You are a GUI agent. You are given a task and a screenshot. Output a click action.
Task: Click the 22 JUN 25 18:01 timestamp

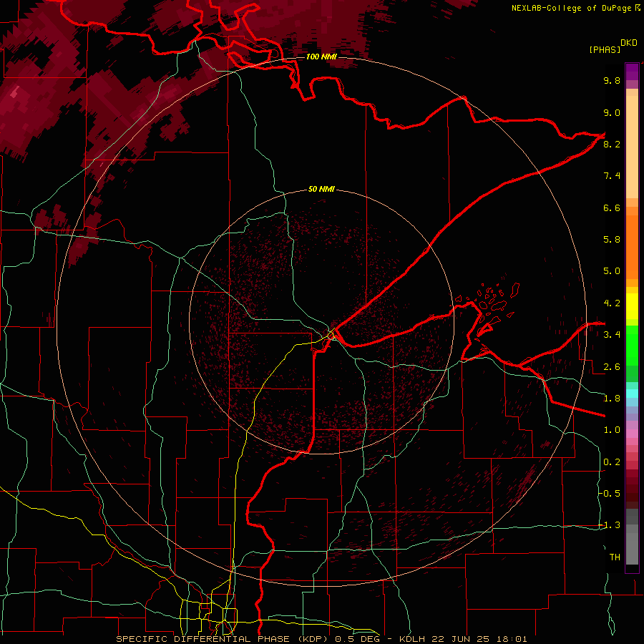point(479,639)
